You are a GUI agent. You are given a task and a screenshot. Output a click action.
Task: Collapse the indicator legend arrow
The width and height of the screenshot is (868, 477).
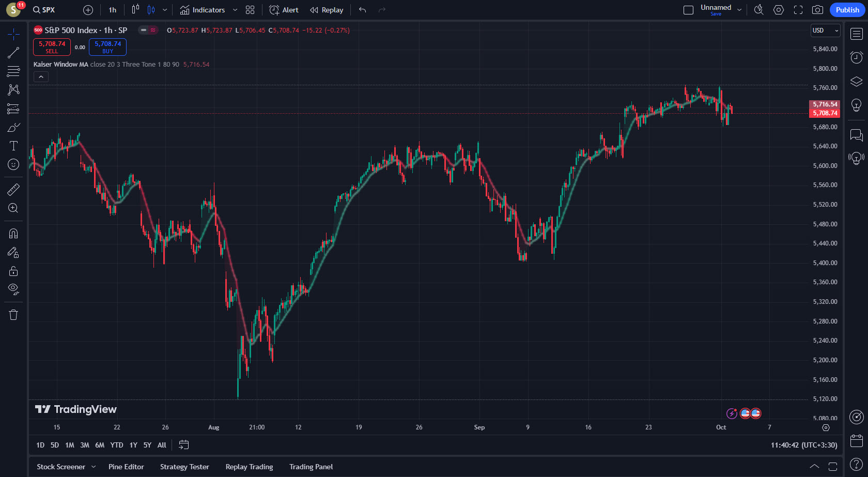tap(41, 77)
